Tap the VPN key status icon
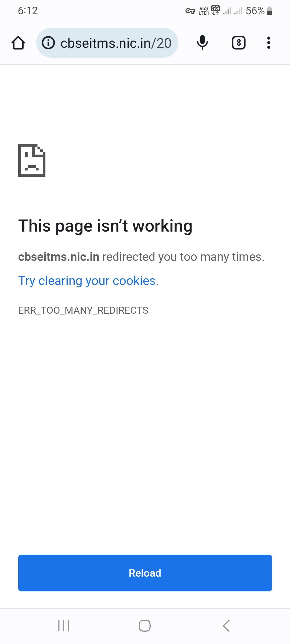 click(190, 11)
